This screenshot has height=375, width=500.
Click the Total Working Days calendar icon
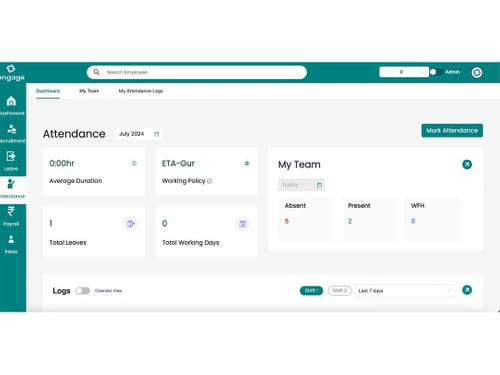[x=243, y=224]
